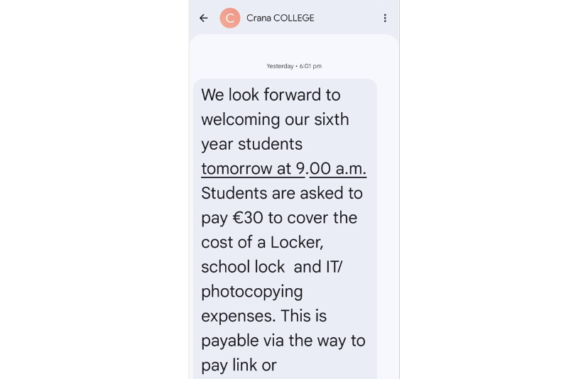
Task: Click the 'payable via the way to' line
Action: click(283, 341)
